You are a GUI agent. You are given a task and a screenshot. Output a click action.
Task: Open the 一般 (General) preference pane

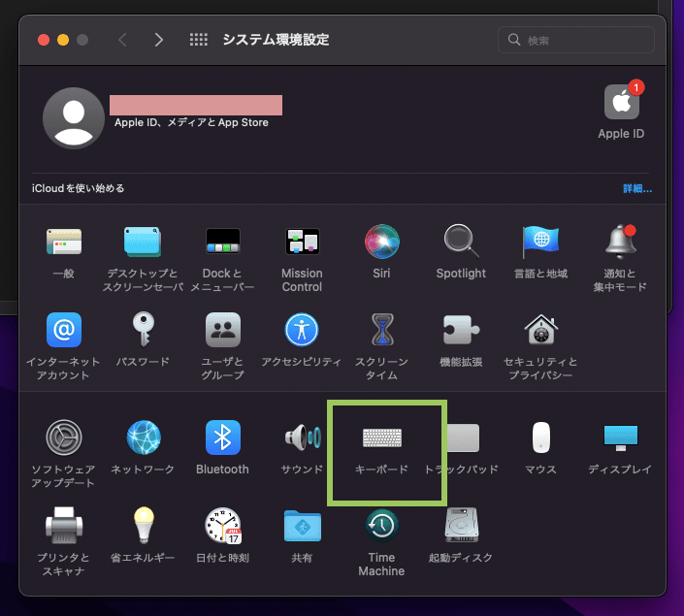(x=64, y=242)
